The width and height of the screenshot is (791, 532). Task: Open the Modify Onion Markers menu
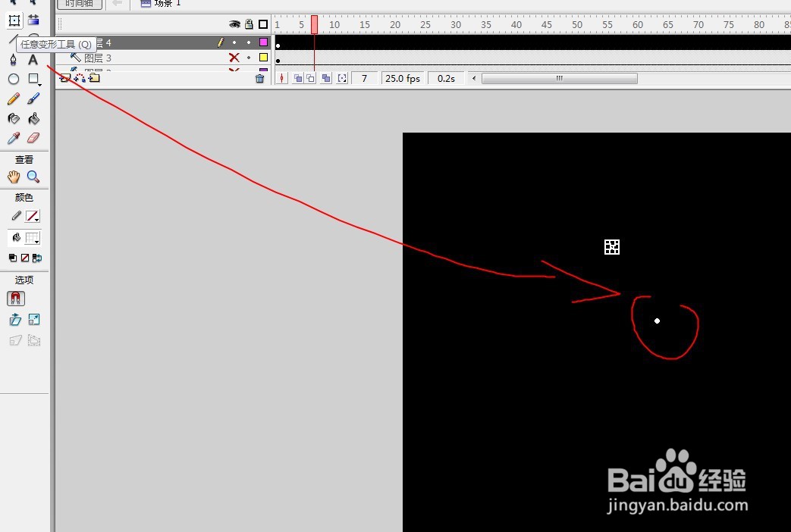(x=343, y=78)
